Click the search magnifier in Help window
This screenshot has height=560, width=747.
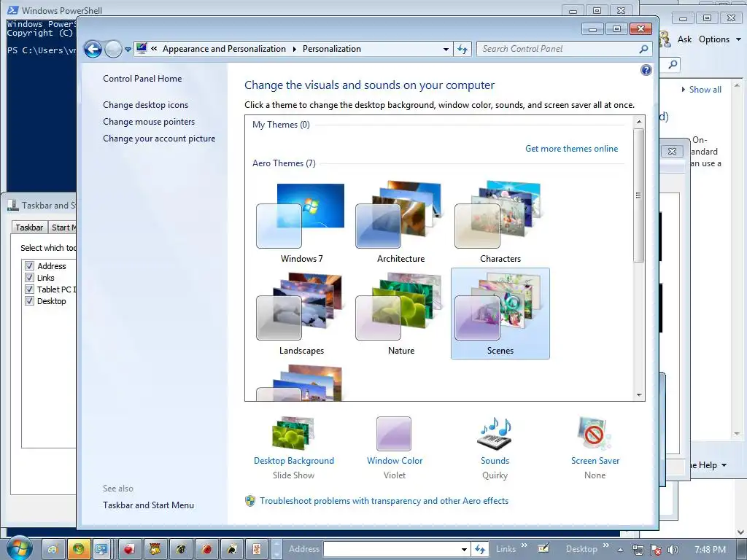tap(673, 64)
